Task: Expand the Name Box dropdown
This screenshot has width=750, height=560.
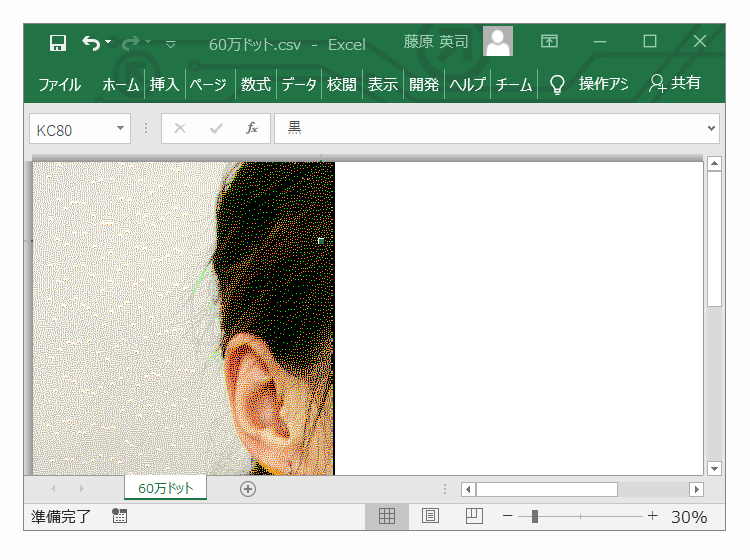Action: click(x=120, y=129)
